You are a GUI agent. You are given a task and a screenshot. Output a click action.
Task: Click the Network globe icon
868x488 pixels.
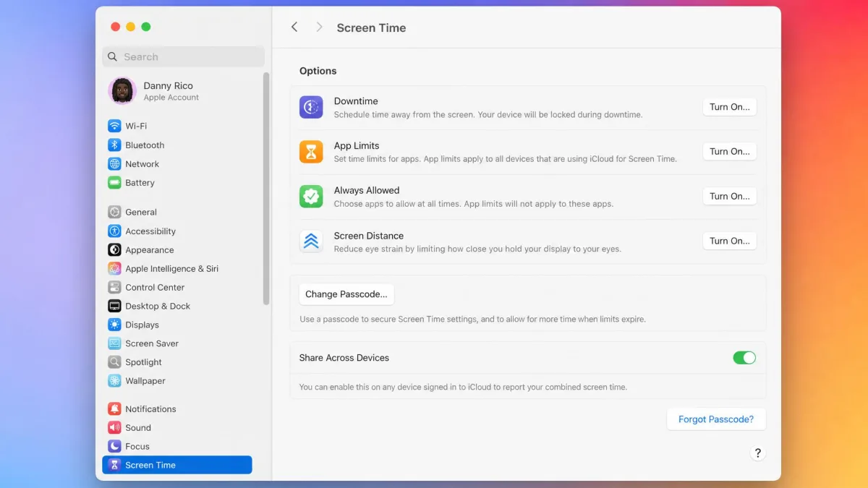pyautogui.click(x=114, y=163)
